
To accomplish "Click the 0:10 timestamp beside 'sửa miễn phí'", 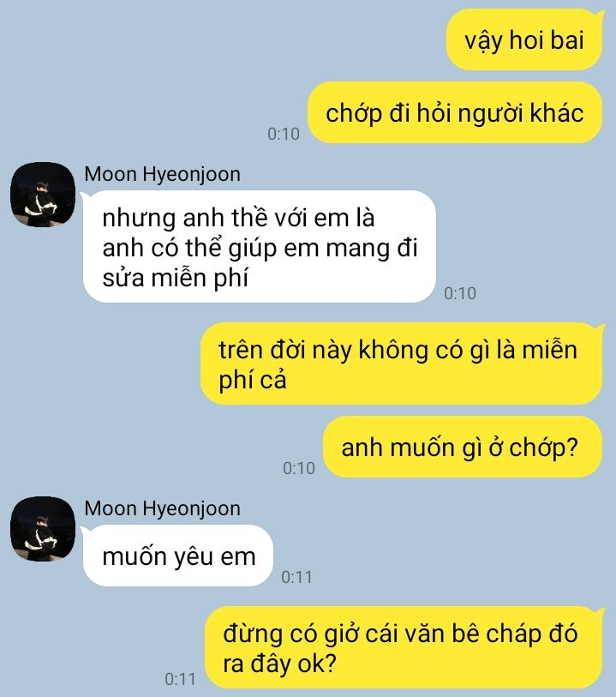I will coord(460,293).
